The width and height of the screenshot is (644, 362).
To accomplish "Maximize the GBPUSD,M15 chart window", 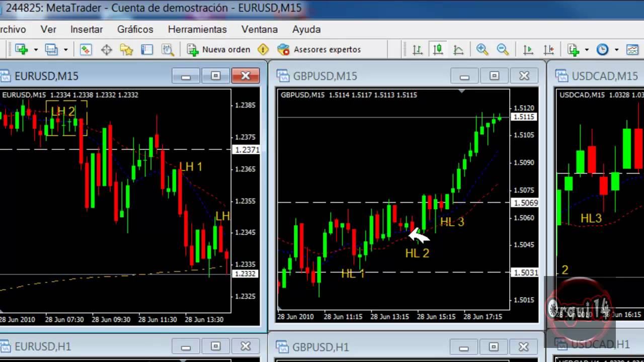I will click(494, 76).
